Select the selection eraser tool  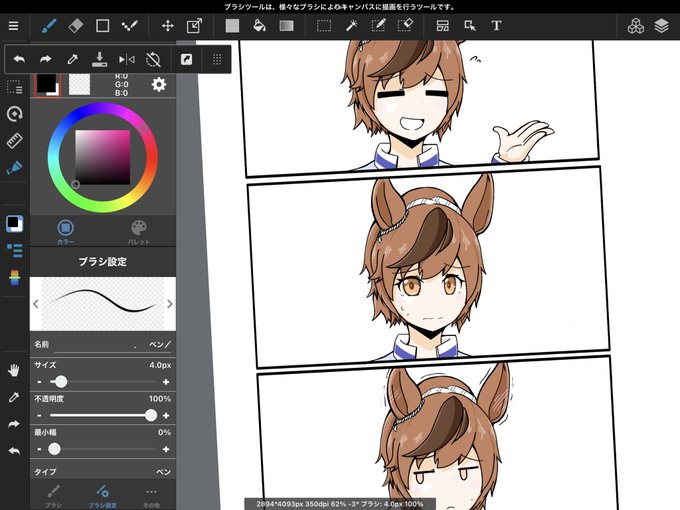coord(405,26)
